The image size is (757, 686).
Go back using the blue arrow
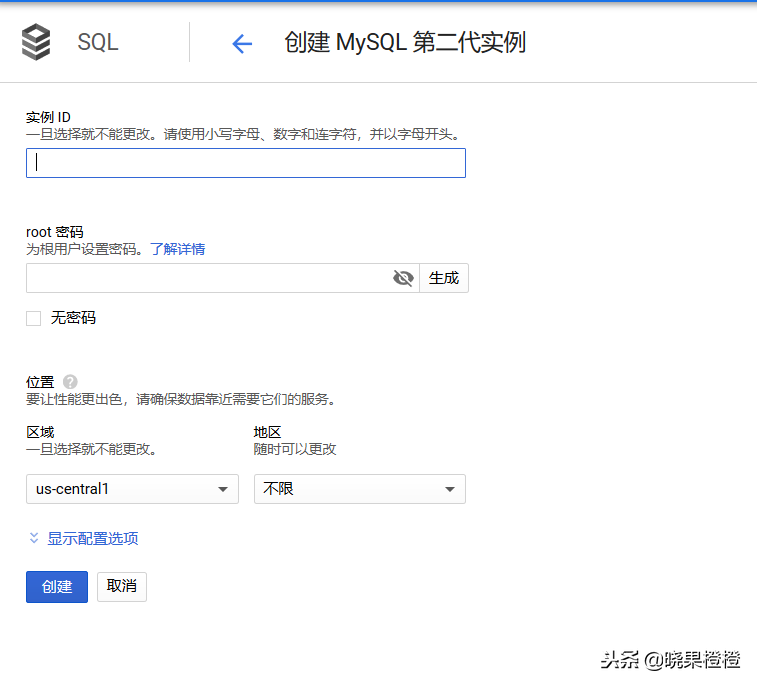point(242,43)
